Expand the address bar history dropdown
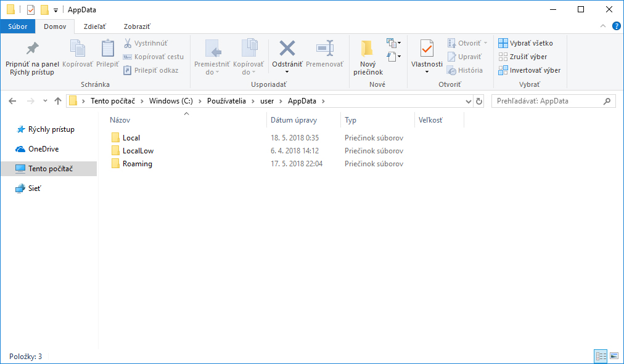Viewport: 624px width, 364px height. (x=469, y=102)
